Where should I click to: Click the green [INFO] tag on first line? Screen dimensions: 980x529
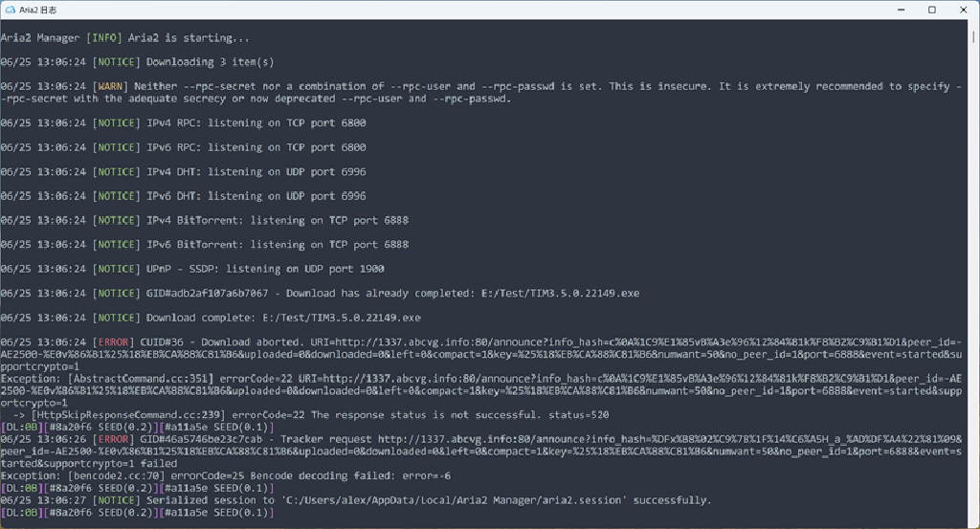103,38
